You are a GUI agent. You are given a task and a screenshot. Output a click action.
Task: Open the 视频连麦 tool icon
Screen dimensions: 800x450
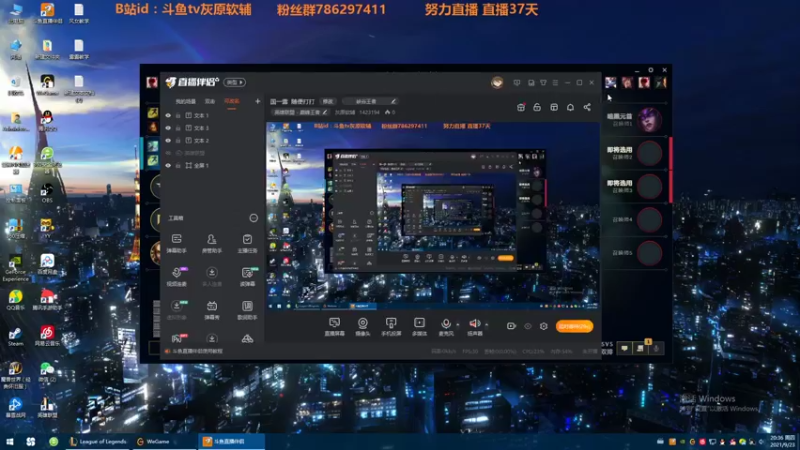click(177, 276)
